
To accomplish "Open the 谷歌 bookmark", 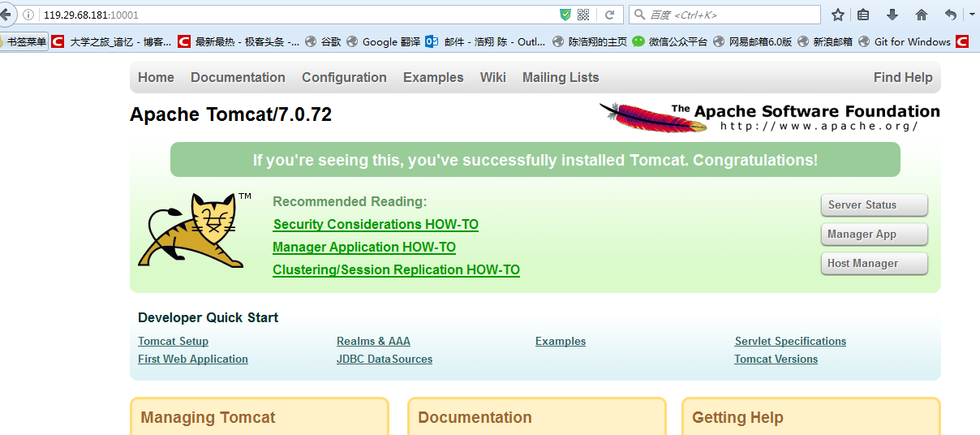I will click(x=323, y=41).
